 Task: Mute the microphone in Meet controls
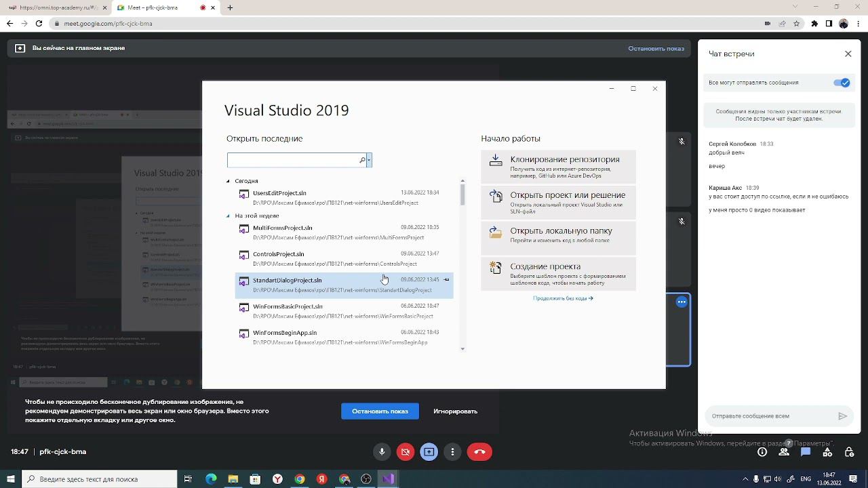tap(382, 452)
